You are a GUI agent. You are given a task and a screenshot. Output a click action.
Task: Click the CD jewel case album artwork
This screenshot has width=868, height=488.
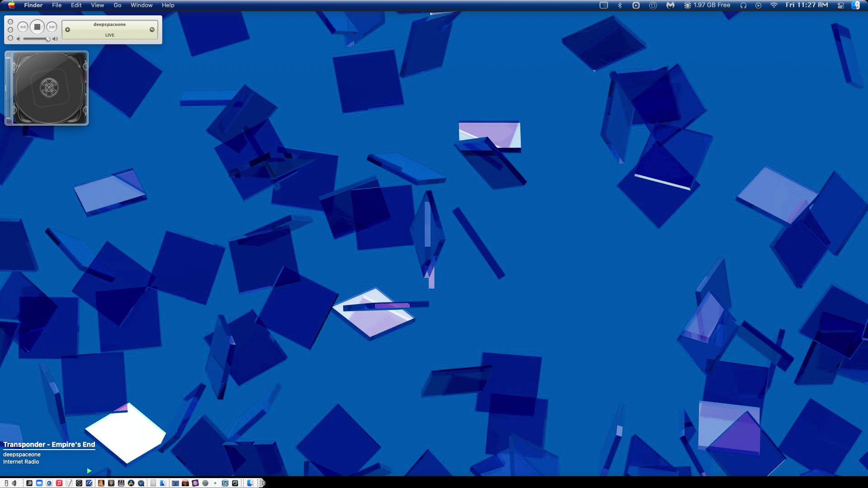47,88
